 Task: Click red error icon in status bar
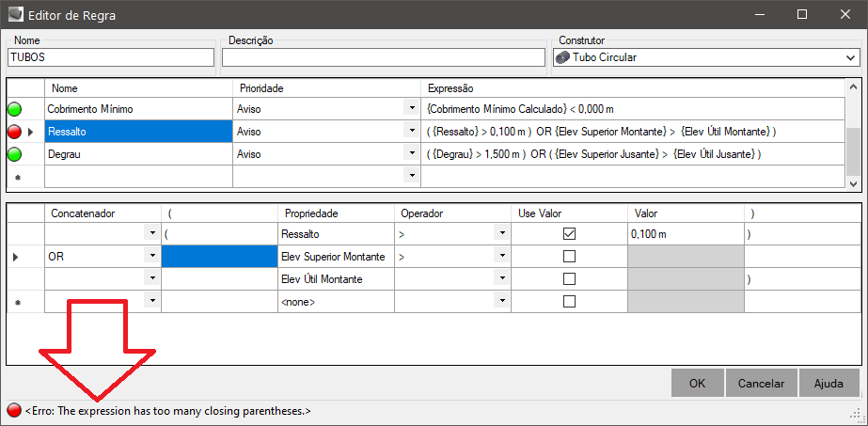tap(14, 411)
